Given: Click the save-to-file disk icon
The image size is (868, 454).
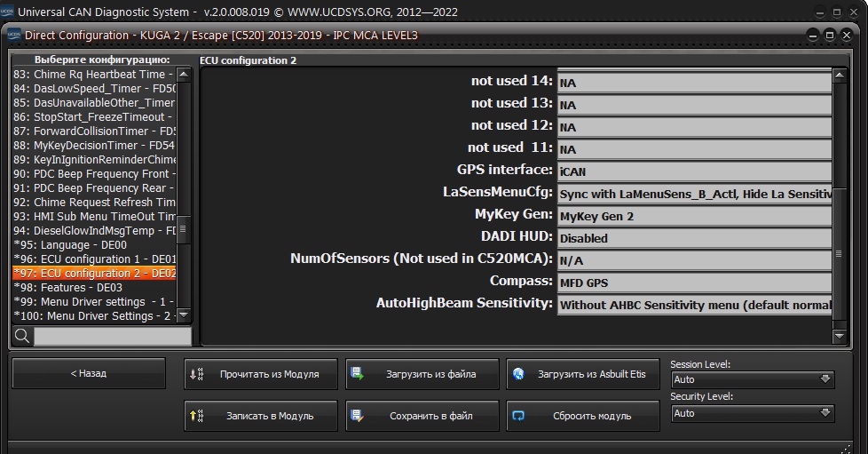Looking at the screenshot, I should 358,415.
